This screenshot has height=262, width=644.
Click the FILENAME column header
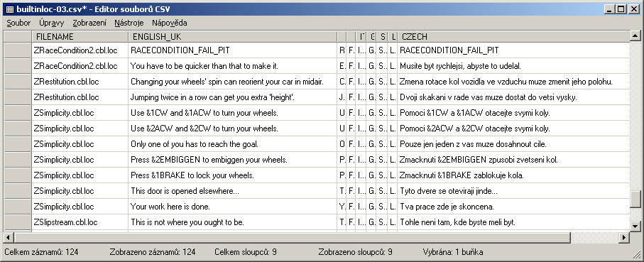pyautogui.click(x=80, y=36)
